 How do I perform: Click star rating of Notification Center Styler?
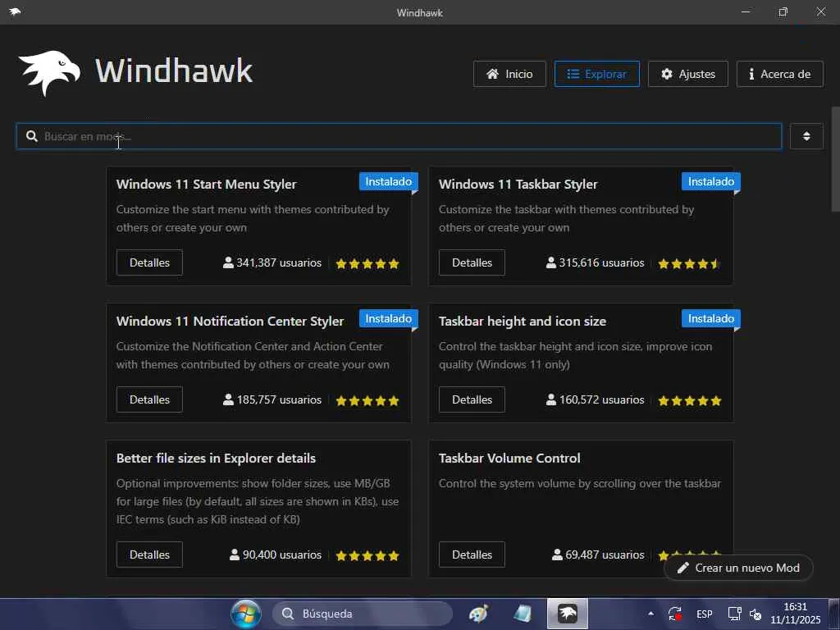point(367,400)
